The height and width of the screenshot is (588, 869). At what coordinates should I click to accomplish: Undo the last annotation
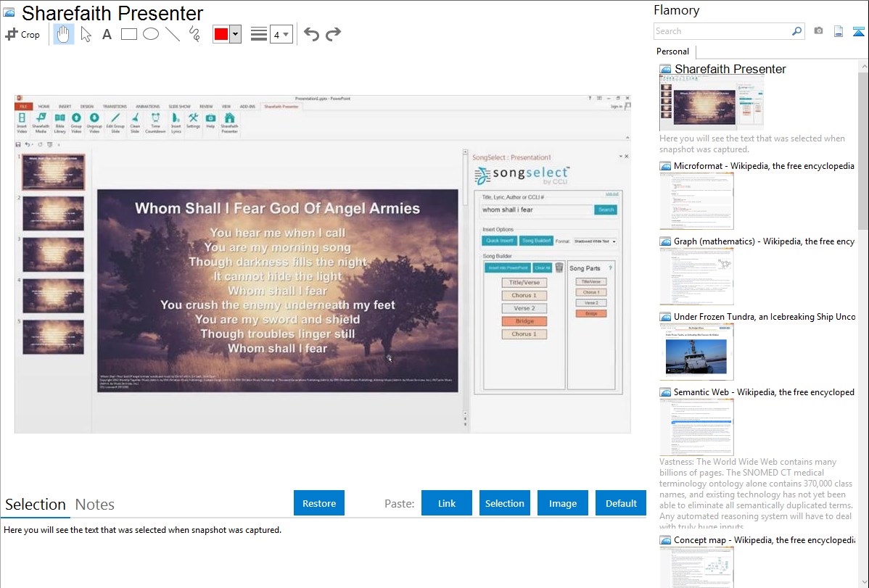[311, 34]
